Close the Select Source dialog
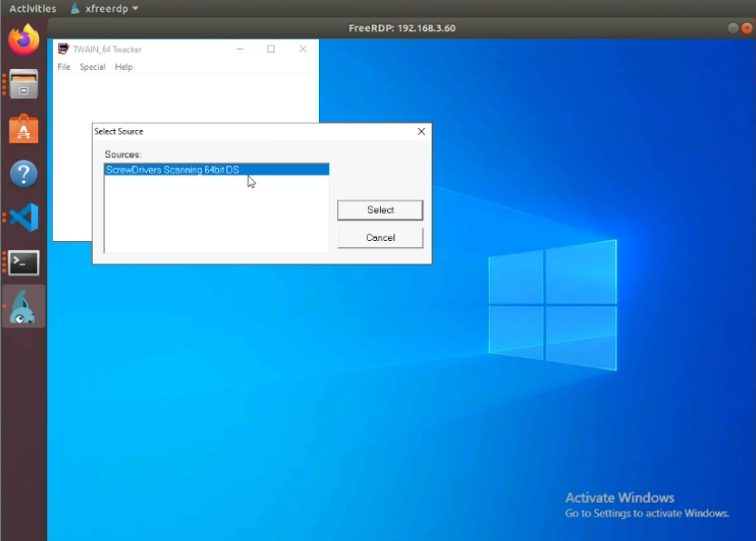756x541 pixels. click(421, 131)
